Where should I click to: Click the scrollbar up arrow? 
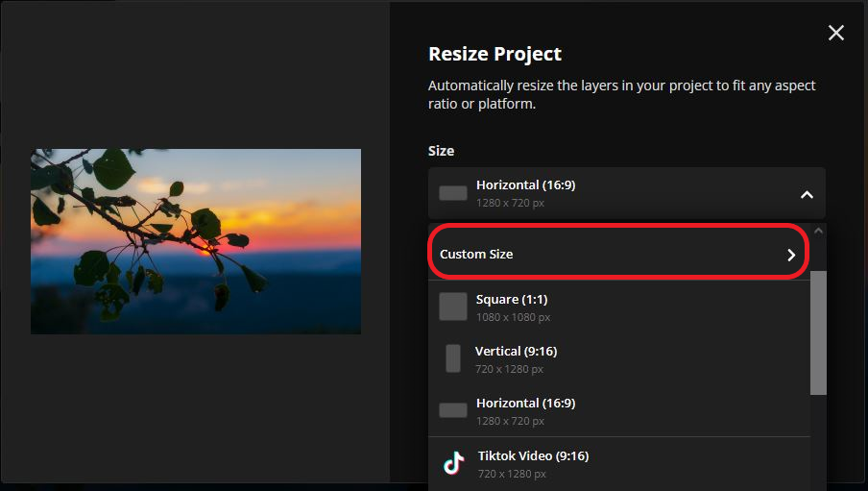(818, 231)
